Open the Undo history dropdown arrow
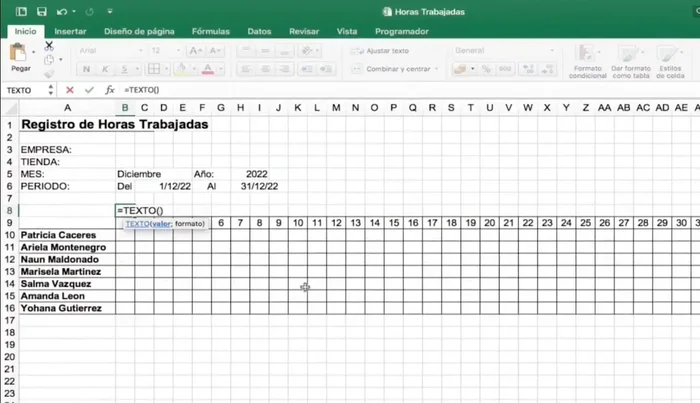 [x=74, y=12]
